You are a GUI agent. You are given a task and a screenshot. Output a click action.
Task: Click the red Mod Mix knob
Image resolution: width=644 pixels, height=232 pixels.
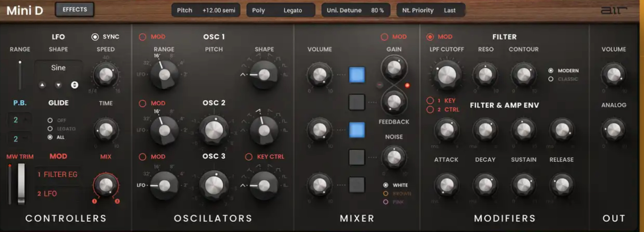(x=105, y=185)
